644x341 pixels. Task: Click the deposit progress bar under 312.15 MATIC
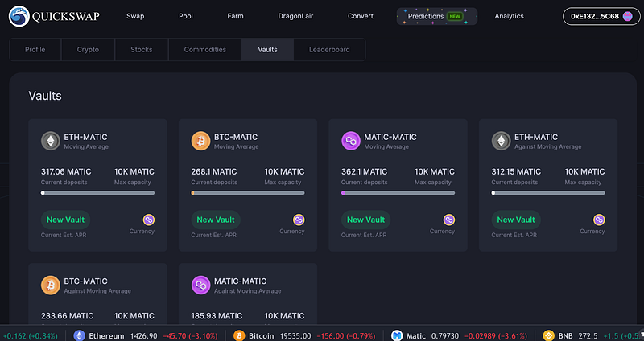pos(548,193)
